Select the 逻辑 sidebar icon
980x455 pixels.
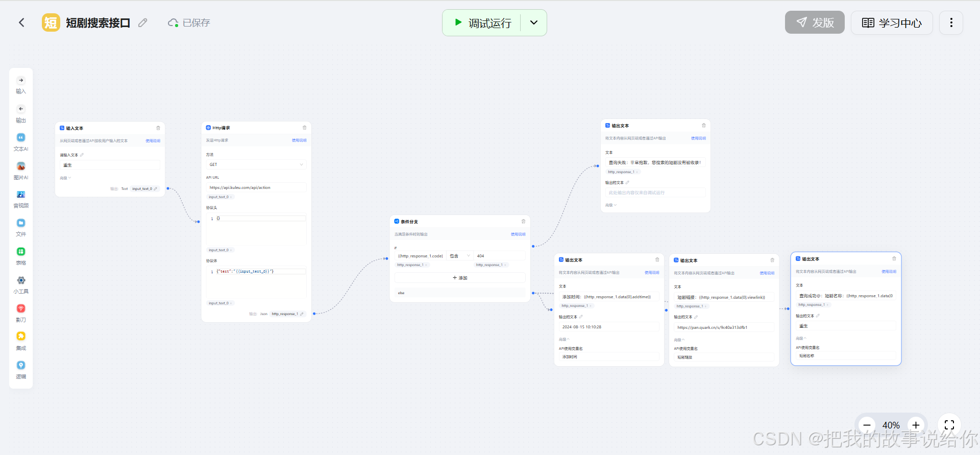21,370
